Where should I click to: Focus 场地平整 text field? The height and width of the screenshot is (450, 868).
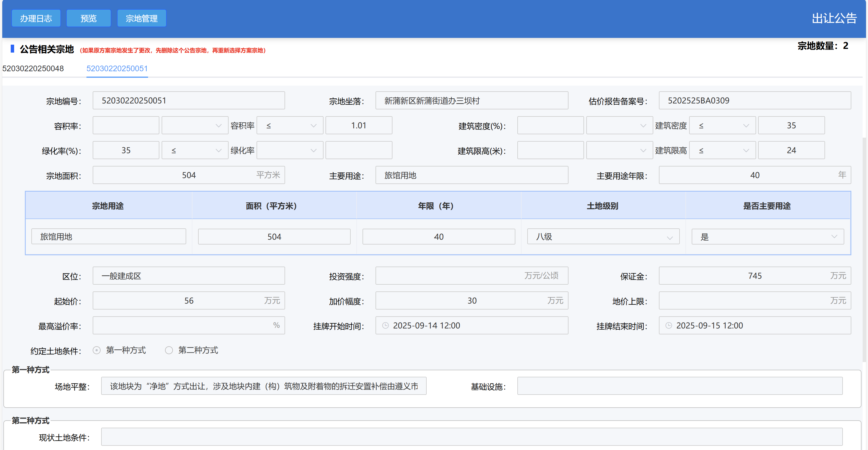coord(264,386)
